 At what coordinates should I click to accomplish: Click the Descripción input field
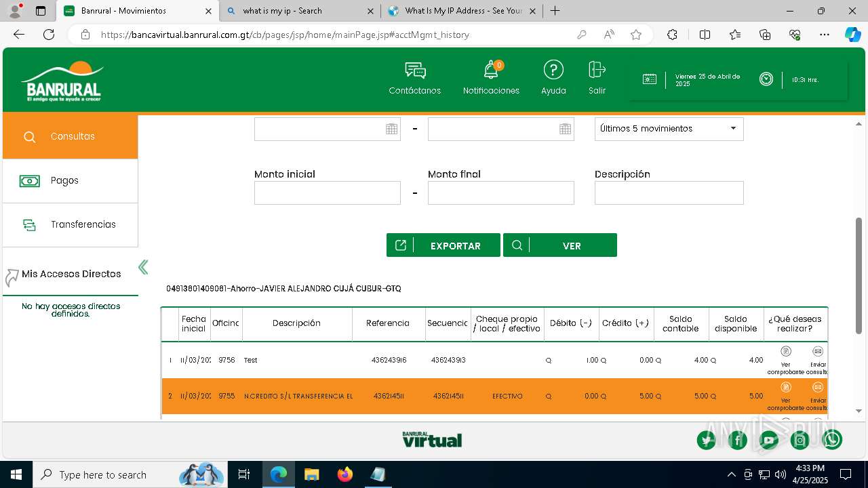click(669, 193)
